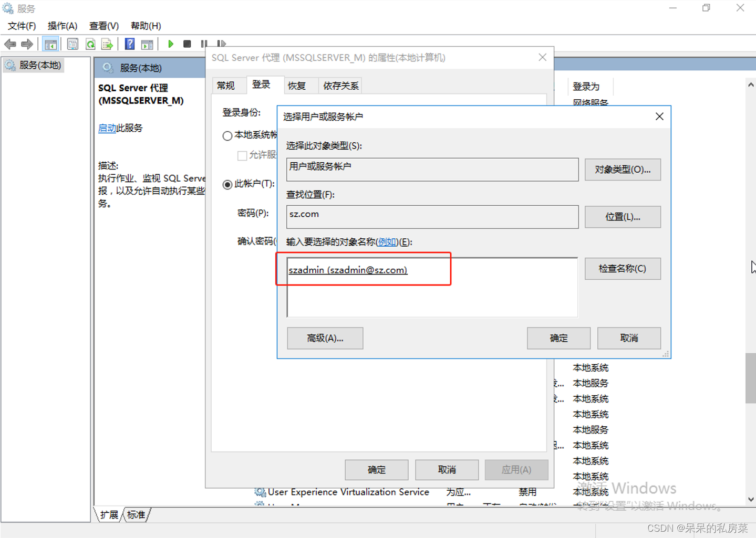
Task: Click the gear icon beside User Experience Virtualization Service
Action: [260, 492]
